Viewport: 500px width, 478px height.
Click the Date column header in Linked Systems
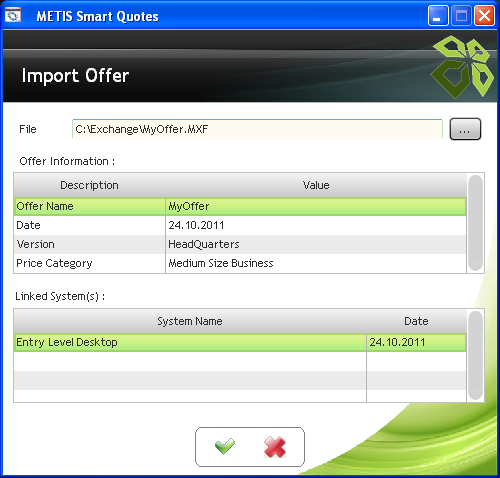416,321
